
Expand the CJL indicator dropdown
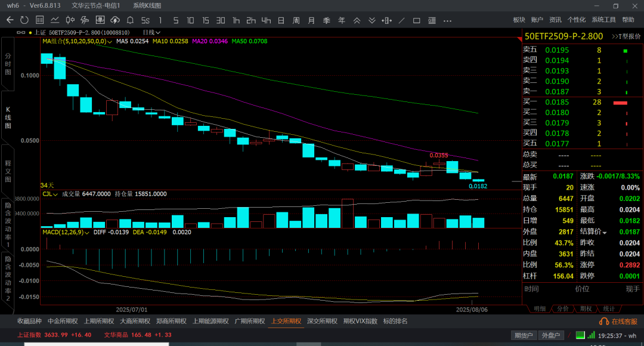[55, 194]
